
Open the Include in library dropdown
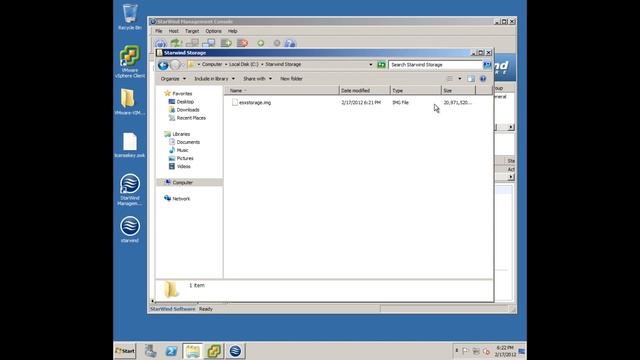point(214,78)
